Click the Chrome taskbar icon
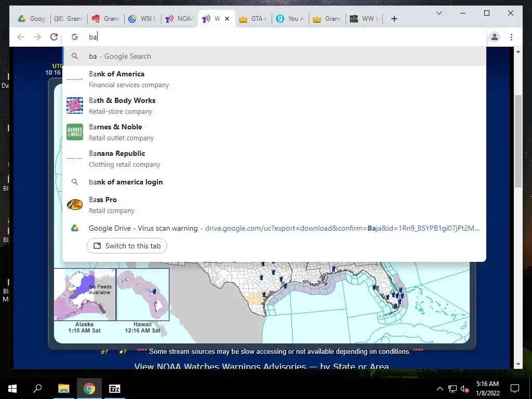532x399 pixels. 89,389
